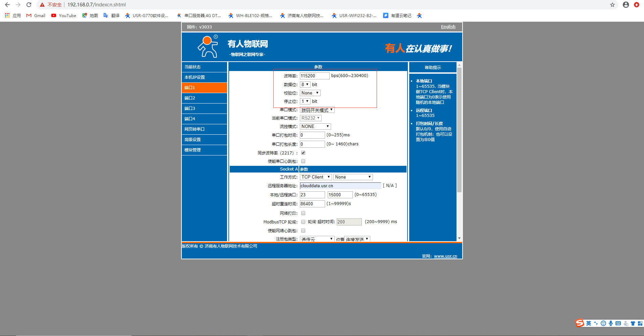This screenshot has width=644, height=336.
Task: Open the YouTube bookmark
Action: point(64,15)
